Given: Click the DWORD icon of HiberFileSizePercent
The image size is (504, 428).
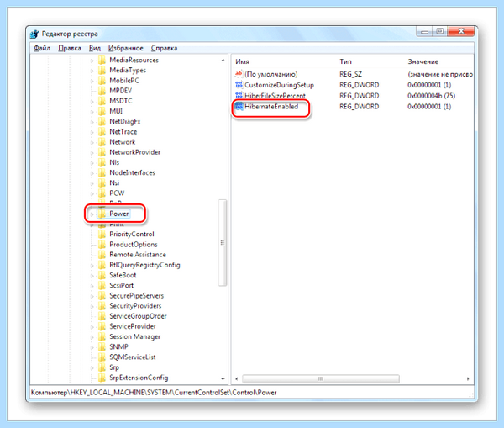Looking at the screenshot, I should click(x=239, y=96).
